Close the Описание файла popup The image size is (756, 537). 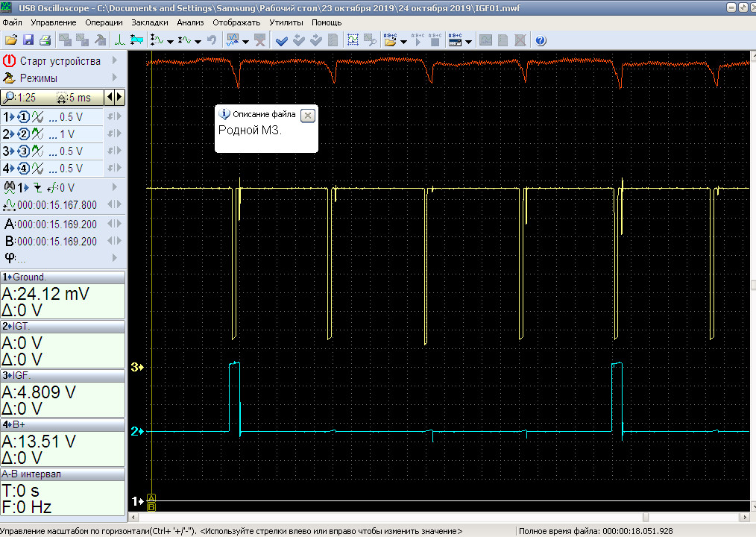308,115
